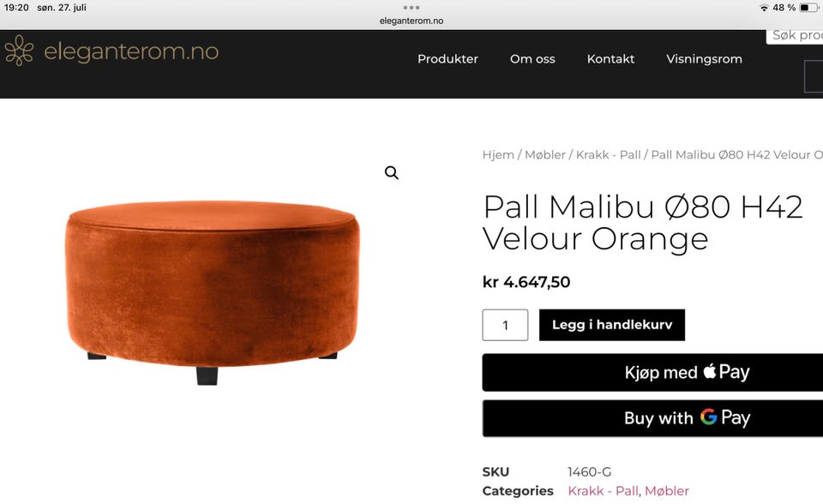Open the Møbler category link
This screenshot has height=504, width=823.
pos(667,491)
